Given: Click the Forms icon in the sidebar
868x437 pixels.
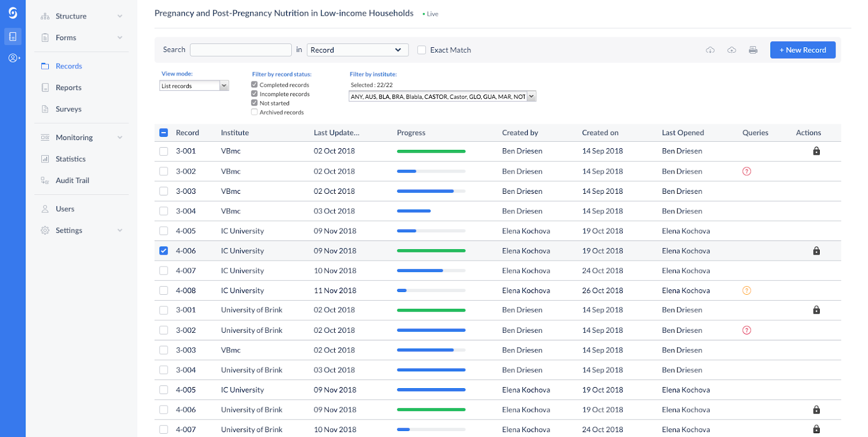Looking at the screenshot, I should pyautogui.click(x=45, y=37).
